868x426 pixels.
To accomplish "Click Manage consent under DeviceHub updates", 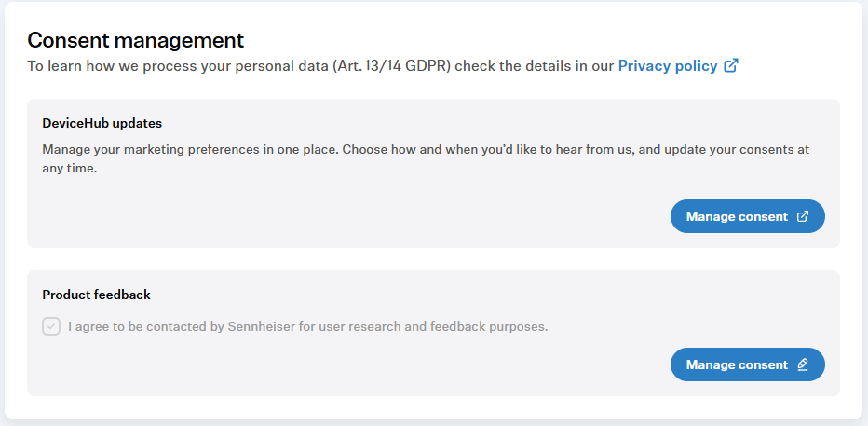I will coord(747,216).
